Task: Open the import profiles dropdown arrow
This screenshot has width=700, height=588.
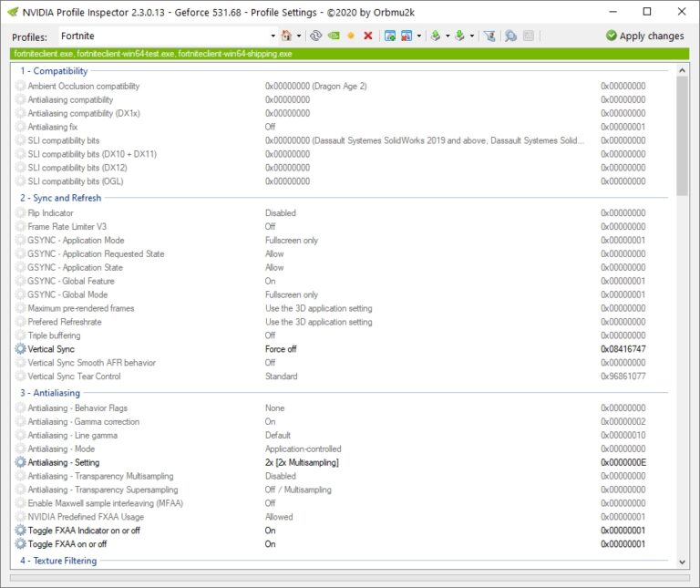Action: 472,36
